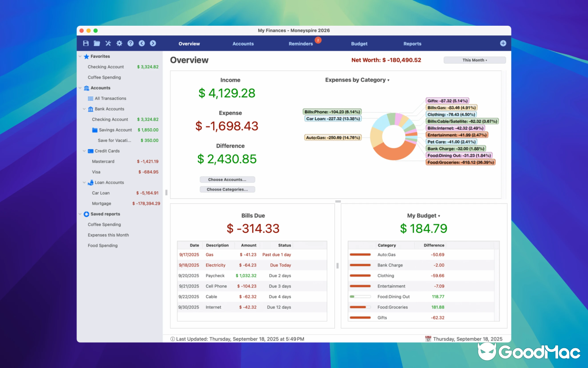Switch to the Reminders tab

click(301, 44)
